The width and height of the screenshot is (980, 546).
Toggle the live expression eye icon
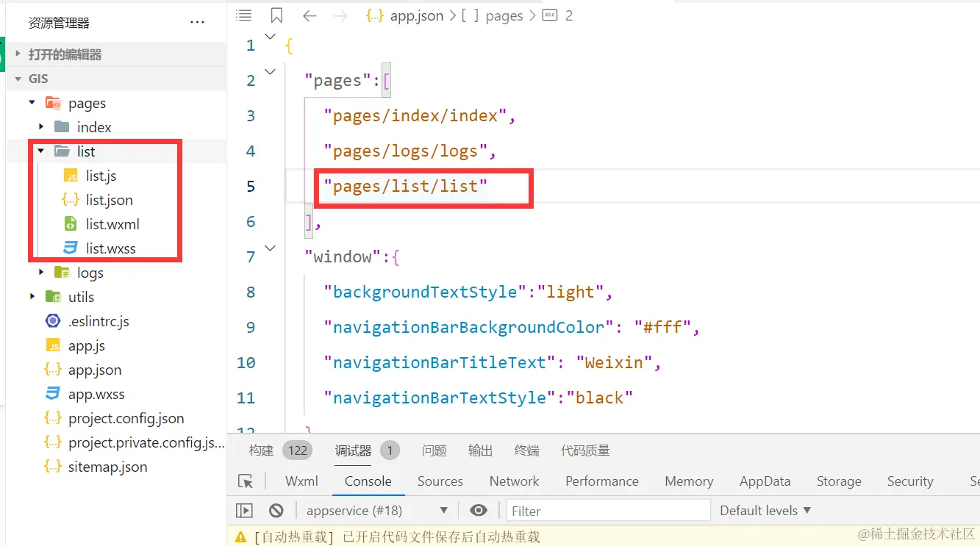click(479, 510)
